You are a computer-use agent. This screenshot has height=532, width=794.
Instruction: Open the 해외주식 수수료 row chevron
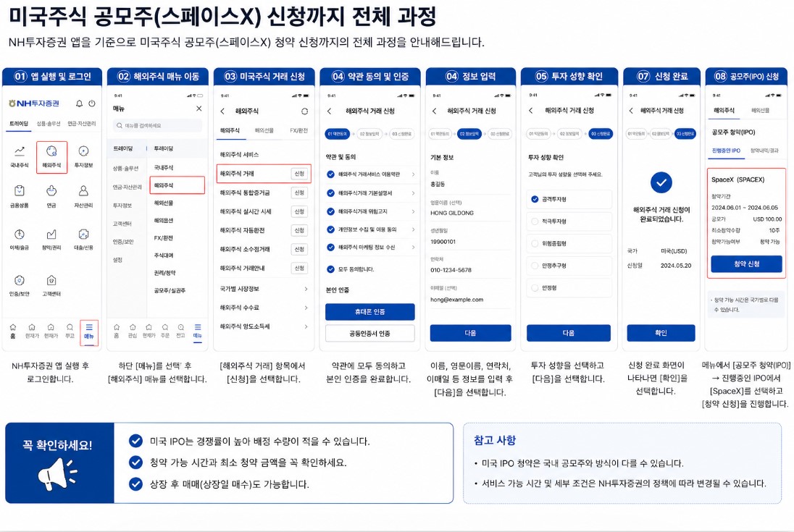tap(306, 308)
